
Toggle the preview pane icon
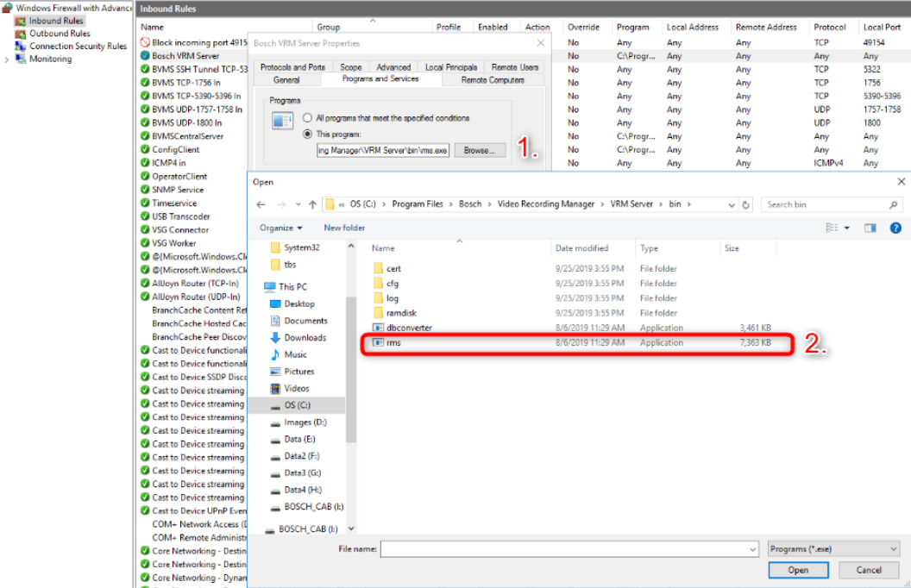(x=870, y=228)
